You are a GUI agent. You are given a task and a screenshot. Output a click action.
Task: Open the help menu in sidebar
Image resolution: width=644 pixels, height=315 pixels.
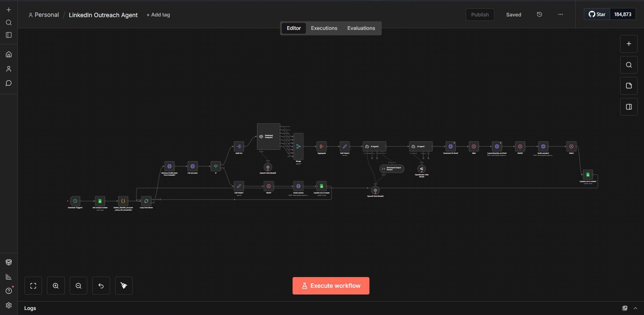[9, 291]
